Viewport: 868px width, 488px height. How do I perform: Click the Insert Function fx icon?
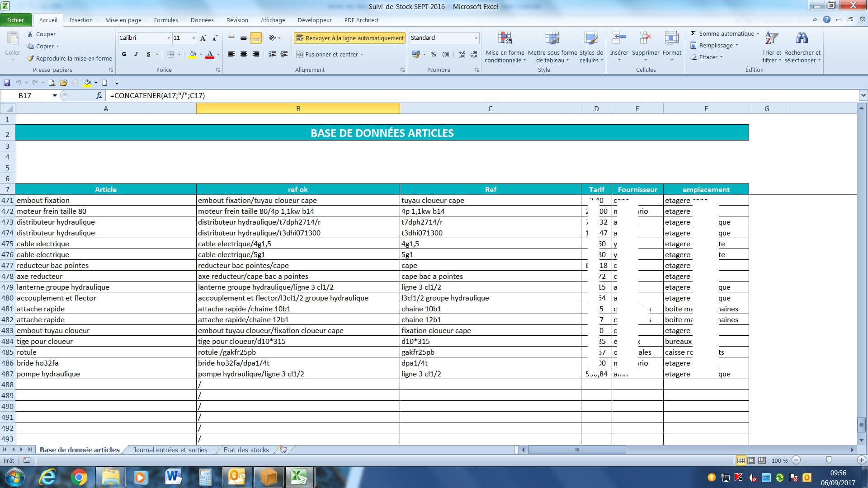click(x=99, y=95)
